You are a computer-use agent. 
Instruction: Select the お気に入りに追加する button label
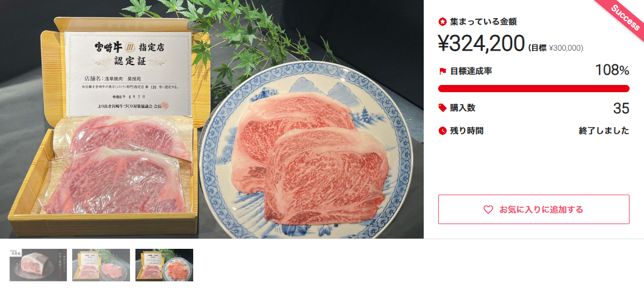[541, 210]
